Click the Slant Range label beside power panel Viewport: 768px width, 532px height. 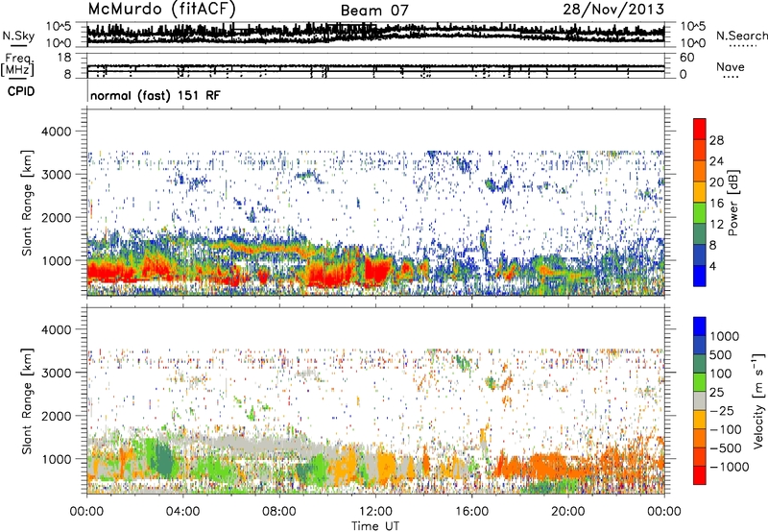click(27, 204)
